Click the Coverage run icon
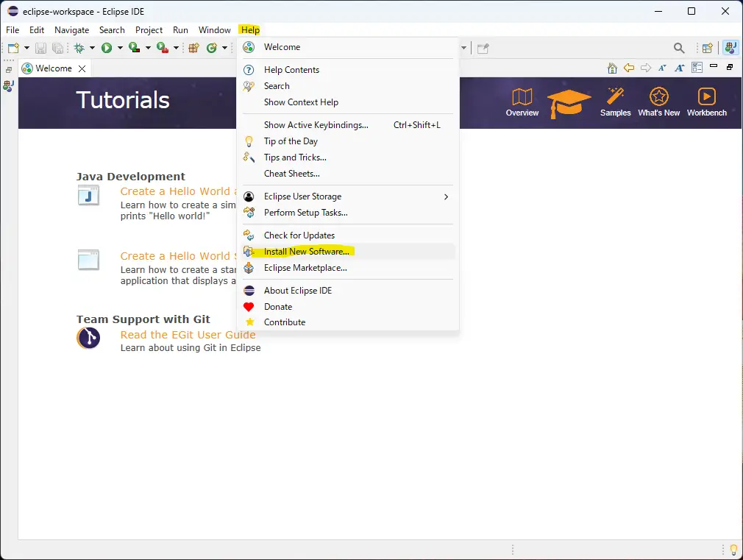Screen dimensions: 743x560 [x=134, y=48]
